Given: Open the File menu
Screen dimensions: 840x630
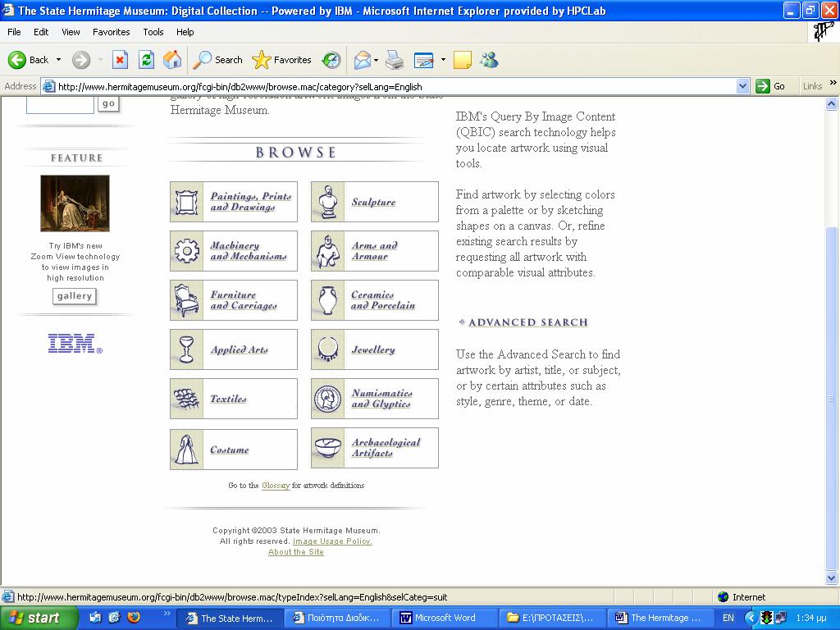Looking at the screenshot, I should (x=14, y=32).
